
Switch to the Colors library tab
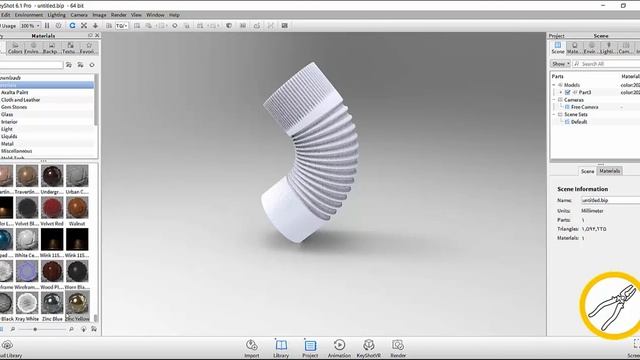[x=15, y=48]
